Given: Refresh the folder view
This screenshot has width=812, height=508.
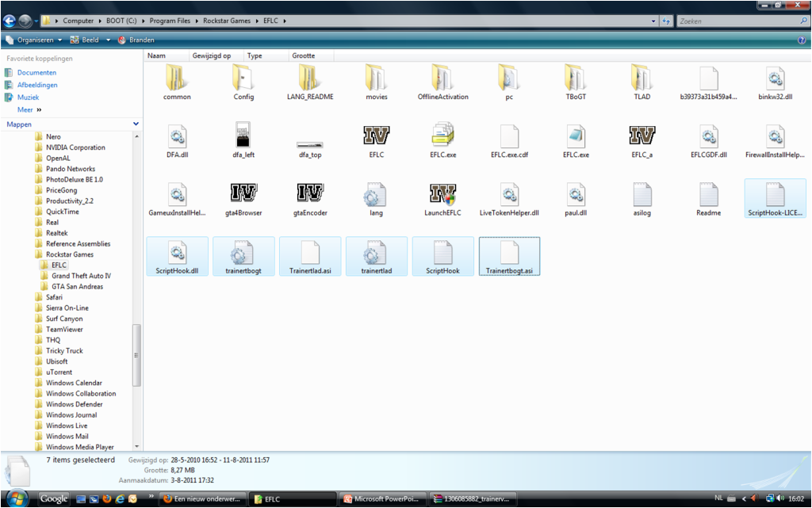Looking at the screenshot, I should 666,21.
